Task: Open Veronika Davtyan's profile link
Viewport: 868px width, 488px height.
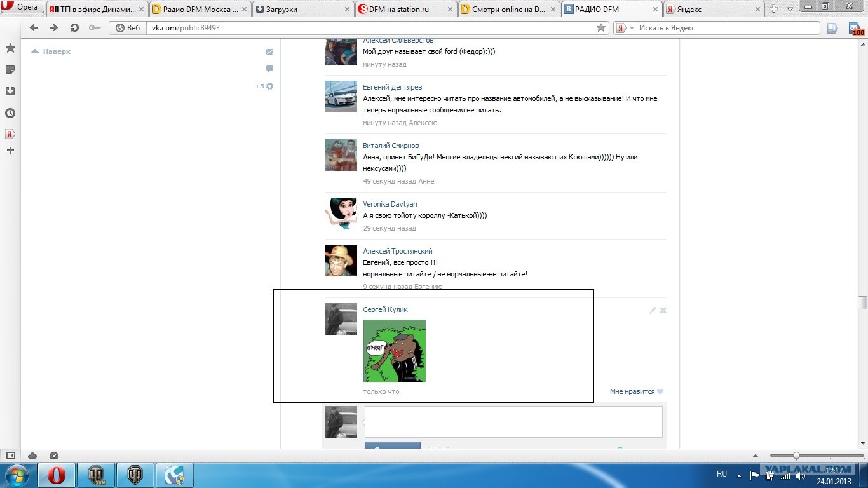Action: point(390,204)
